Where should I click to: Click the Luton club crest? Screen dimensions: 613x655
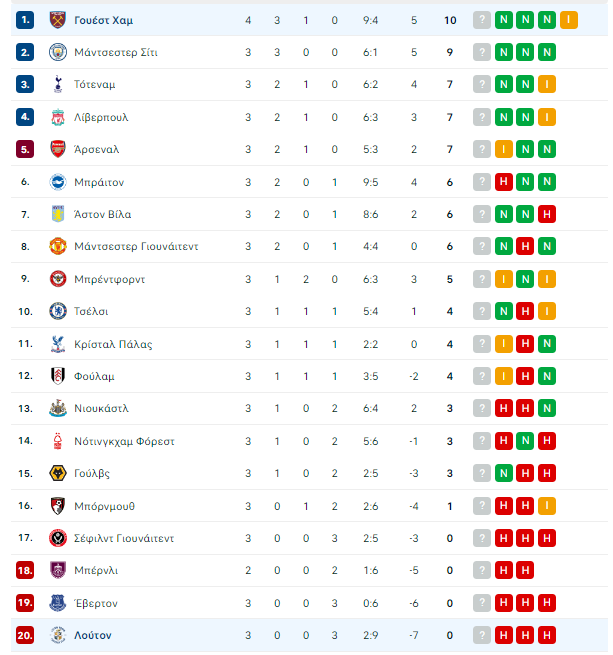tap(58, 635)
